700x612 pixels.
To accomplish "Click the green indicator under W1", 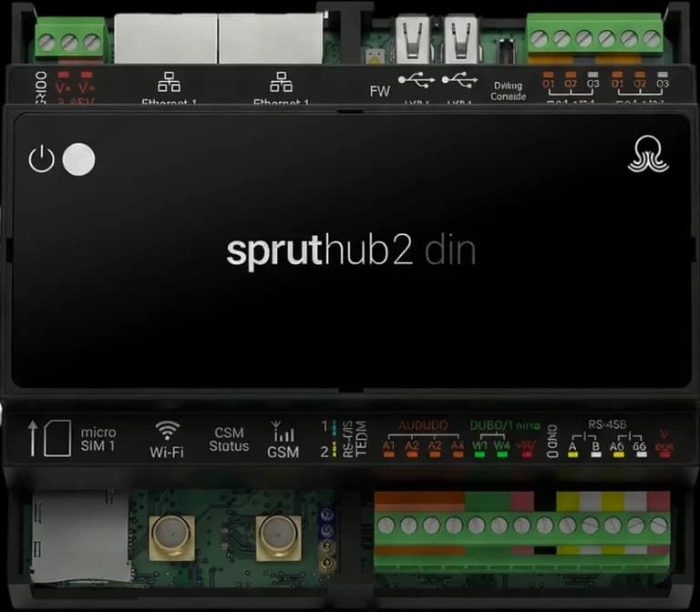I will coord(479,454).
